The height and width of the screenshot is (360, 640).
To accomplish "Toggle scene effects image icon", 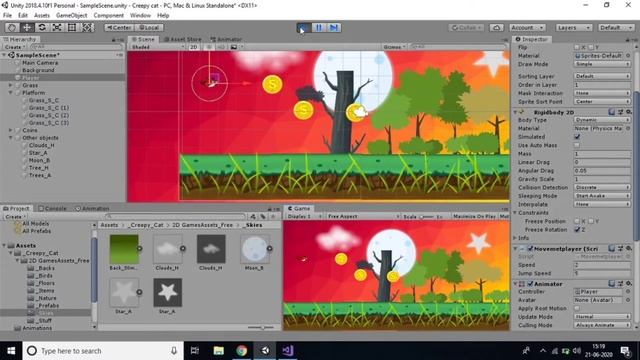I will [234, 47].
